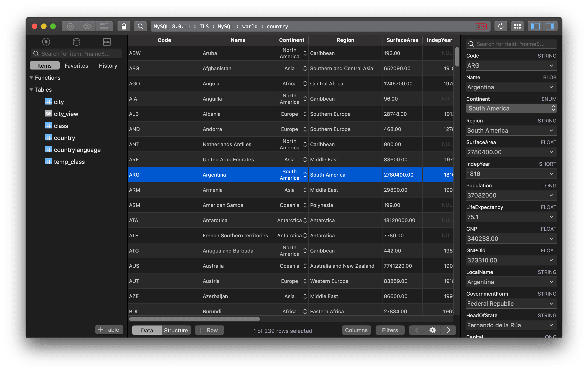This screenshot has width=588, height=372.
Task: Click the eye preview icon in toolbar
Action: tap(87, 26)
